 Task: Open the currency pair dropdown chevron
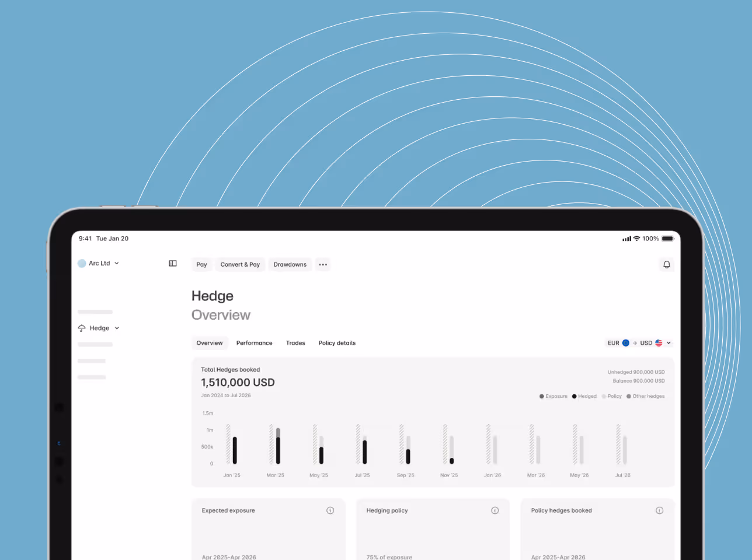pyautogui.click(x=669, y=343)
